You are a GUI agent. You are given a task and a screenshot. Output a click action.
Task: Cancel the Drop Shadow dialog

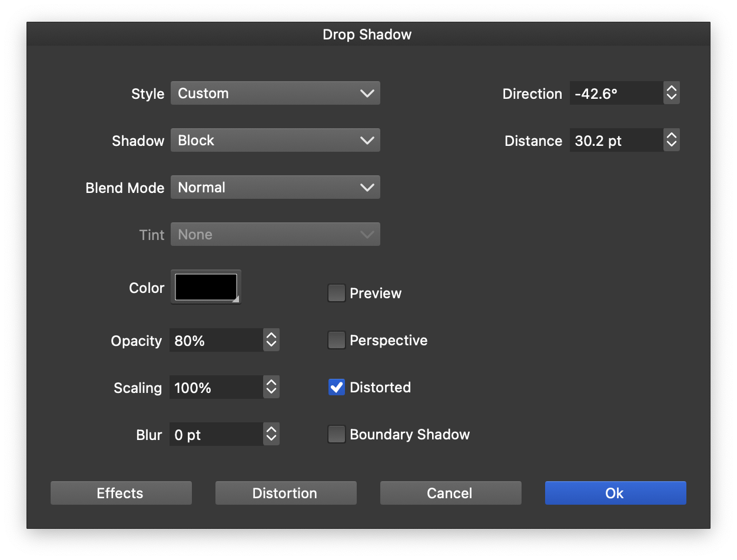[450, 493]
